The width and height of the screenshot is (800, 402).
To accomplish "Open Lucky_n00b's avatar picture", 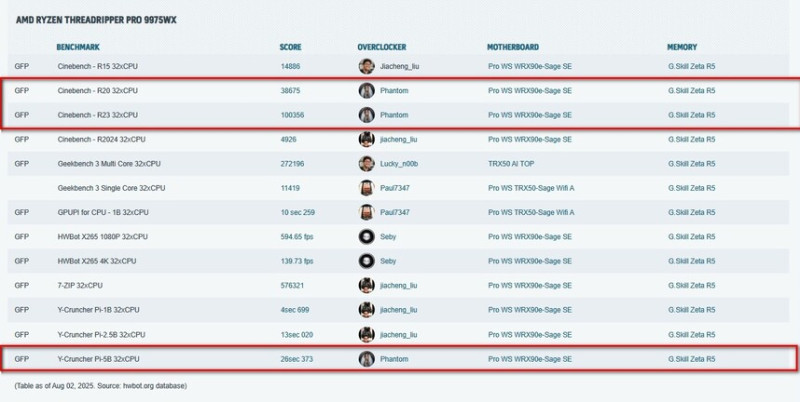I will click(366, 163).
